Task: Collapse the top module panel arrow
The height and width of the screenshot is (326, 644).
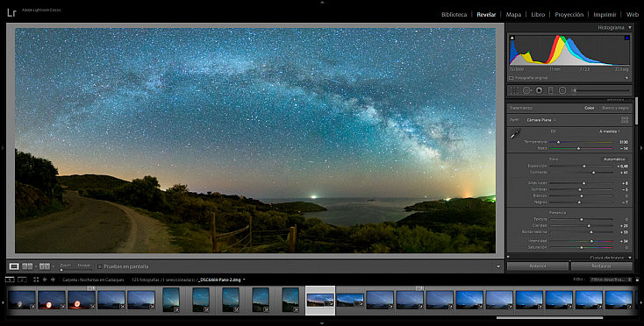Action: [322, 2]
